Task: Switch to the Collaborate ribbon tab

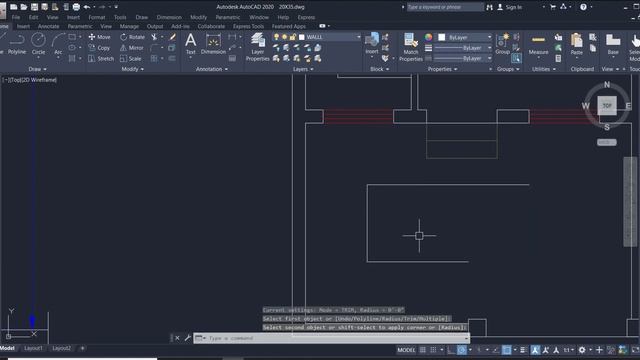Action: point(211,27)
